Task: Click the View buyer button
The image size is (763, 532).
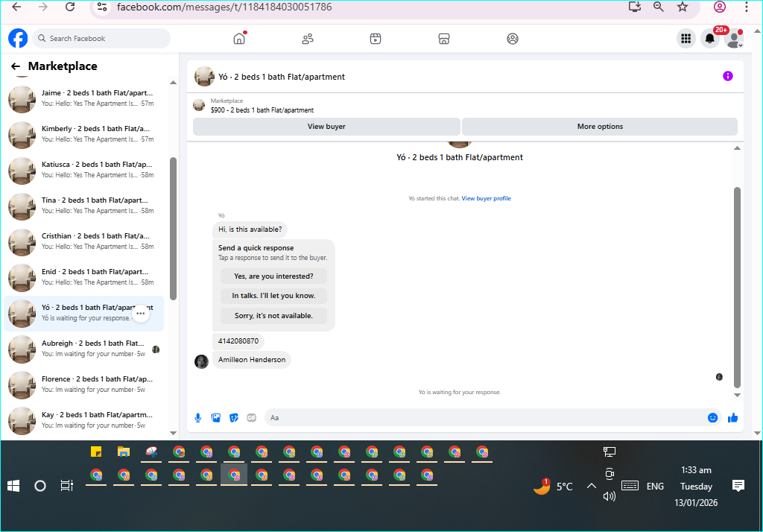Action: 326,127
